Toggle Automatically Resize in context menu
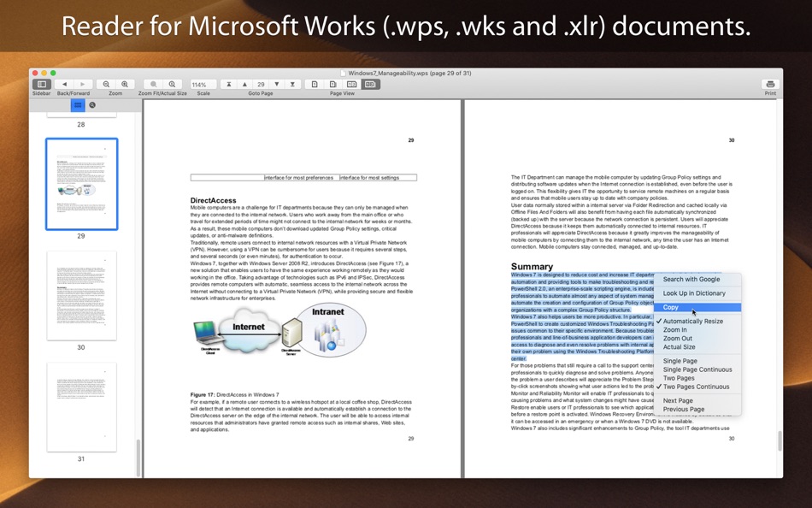The height and width of the screenshot is (508, 812). click(x=697, y=322)
